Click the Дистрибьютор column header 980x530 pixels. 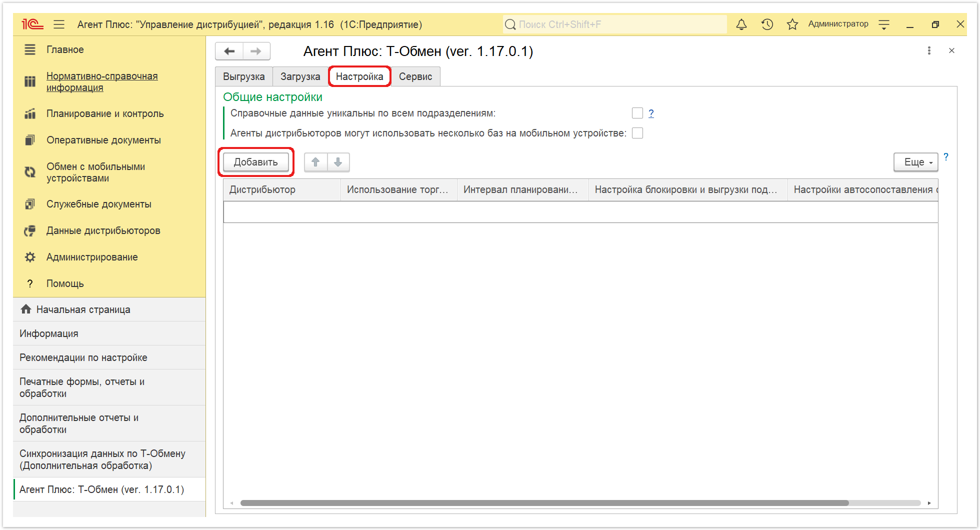pyautogui.click(x=282, y=189)
